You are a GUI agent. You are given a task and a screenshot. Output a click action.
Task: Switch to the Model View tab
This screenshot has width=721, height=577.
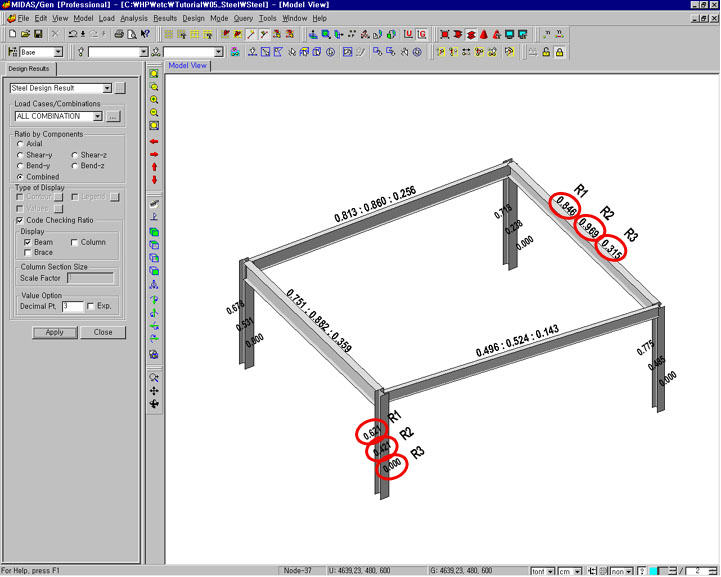pyautogui.click(x=187, y=66)
